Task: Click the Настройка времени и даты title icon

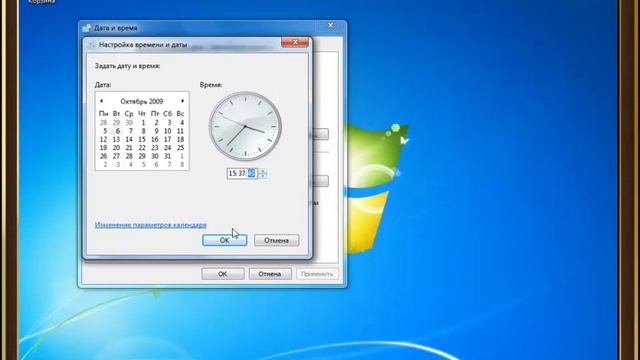Action: [x=92, y=45]
